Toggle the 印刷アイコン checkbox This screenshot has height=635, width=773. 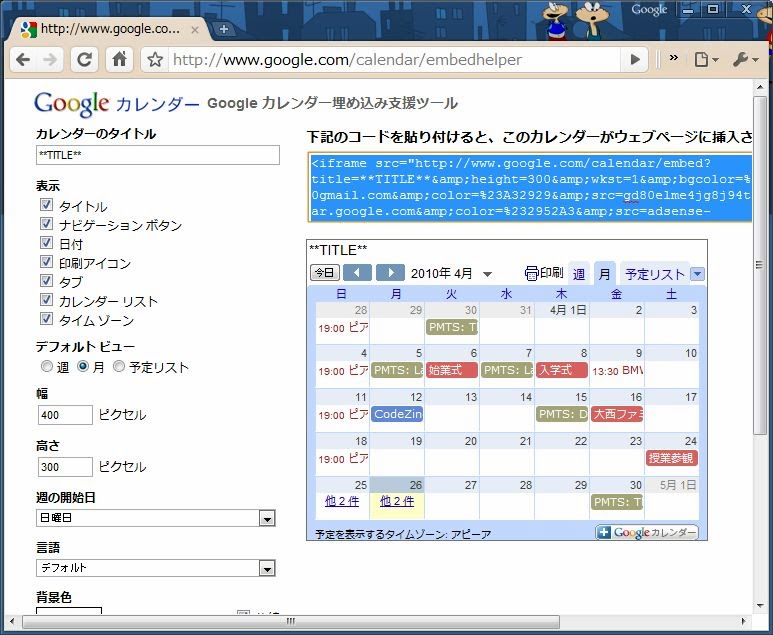pos(46,263)
